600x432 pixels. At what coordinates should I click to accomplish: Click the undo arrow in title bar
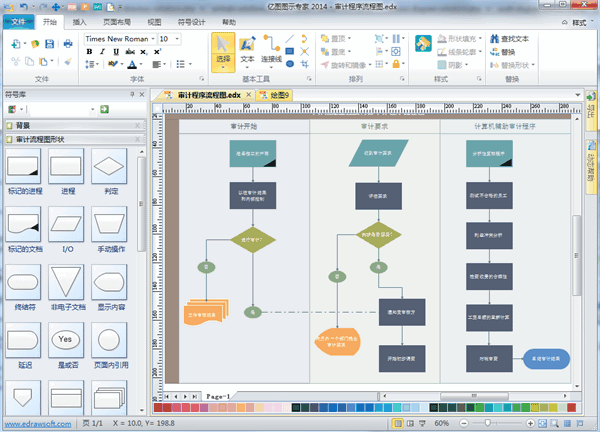[x=24, y=7]
